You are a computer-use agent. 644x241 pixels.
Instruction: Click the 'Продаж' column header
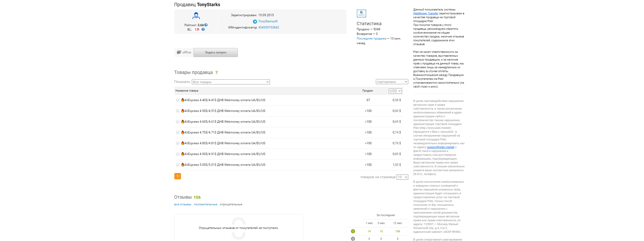pyautogui.click(x=367, y=91)
